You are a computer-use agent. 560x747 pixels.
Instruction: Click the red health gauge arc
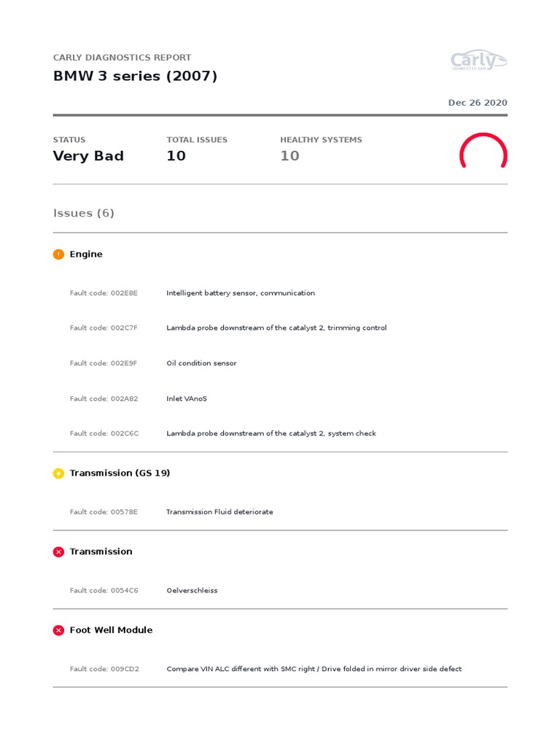(483, 150)
